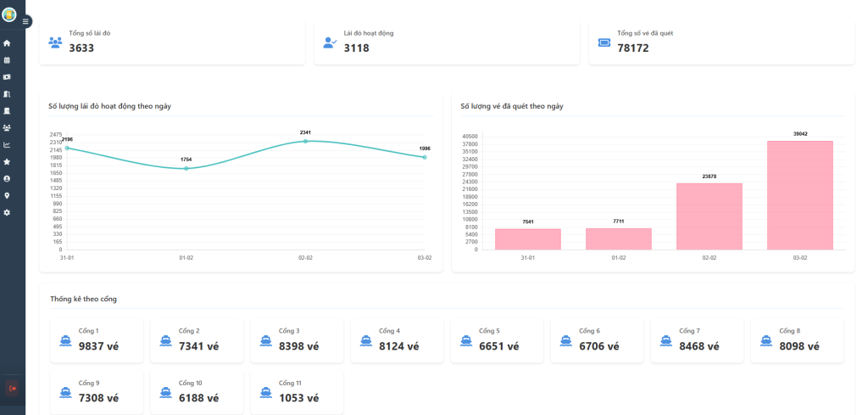Open the Cổng 5 ticket card
The width and height of the screenshot is (868, 415).
pyautogui.click(x=497, y=340)
